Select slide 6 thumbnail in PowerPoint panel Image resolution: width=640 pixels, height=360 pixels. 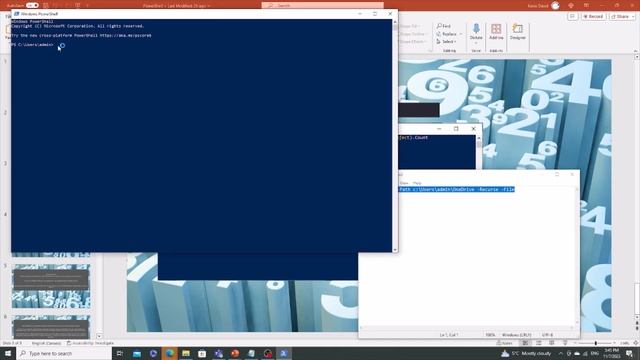(x=51, y=327)
